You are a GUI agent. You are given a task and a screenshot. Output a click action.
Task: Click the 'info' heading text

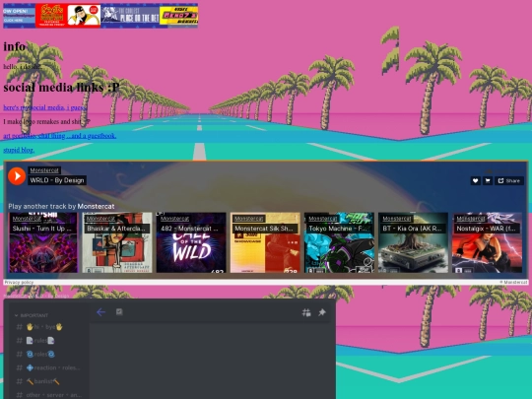14,46
